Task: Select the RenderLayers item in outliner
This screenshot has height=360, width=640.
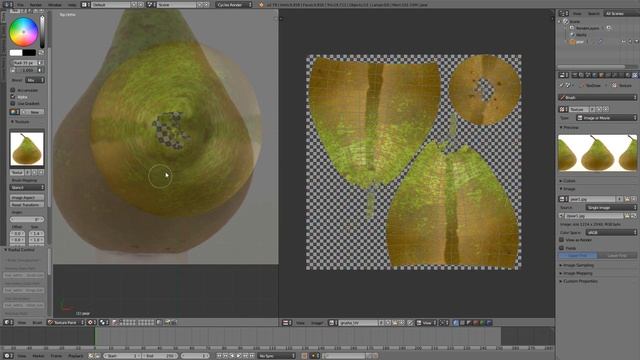Action: [588, 28]
